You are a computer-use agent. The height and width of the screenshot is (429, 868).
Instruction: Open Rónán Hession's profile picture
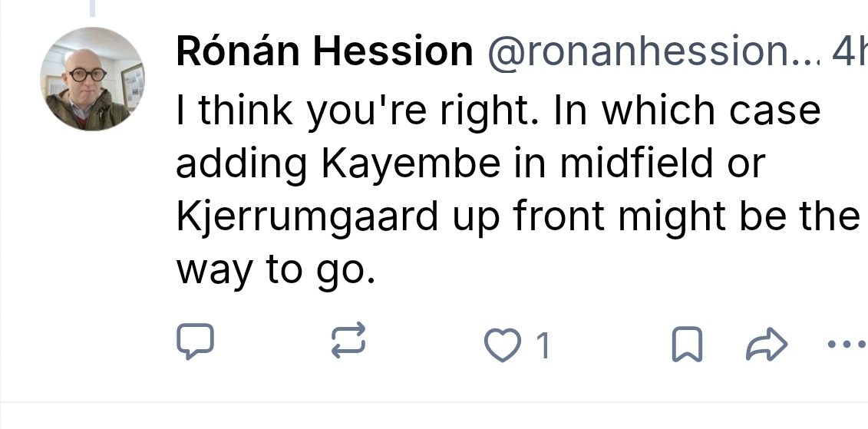(x=91, y=78)
